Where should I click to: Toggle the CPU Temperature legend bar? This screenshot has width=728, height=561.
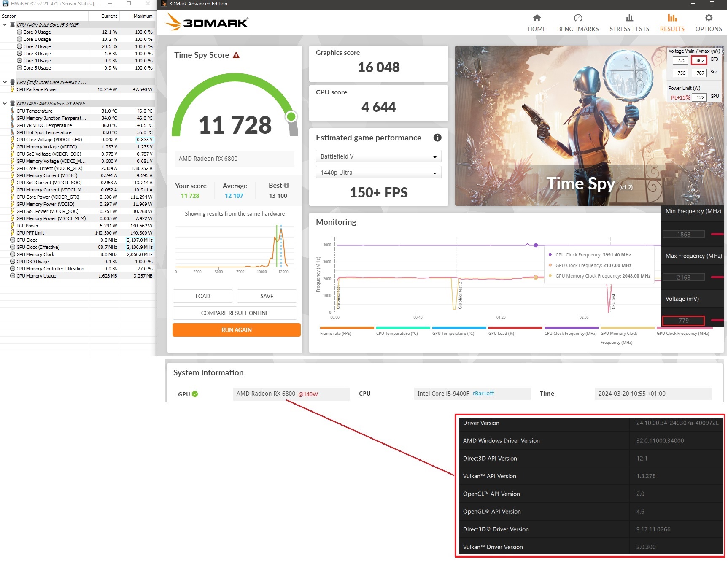[x=403, y=328]
